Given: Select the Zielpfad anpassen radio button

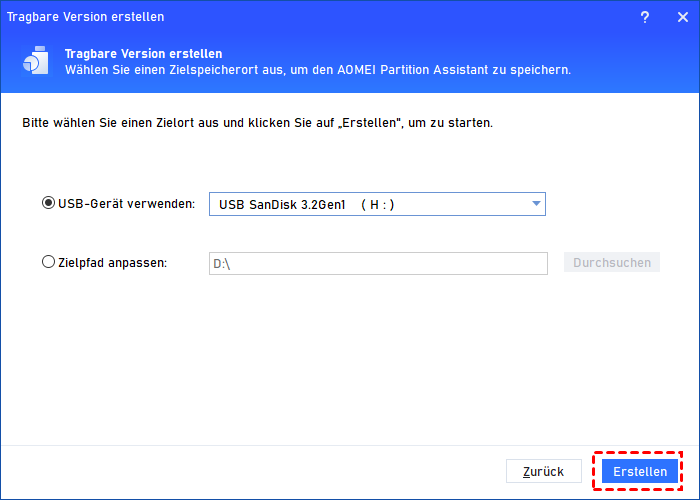Looking at the screenshot, I should 49,263.
